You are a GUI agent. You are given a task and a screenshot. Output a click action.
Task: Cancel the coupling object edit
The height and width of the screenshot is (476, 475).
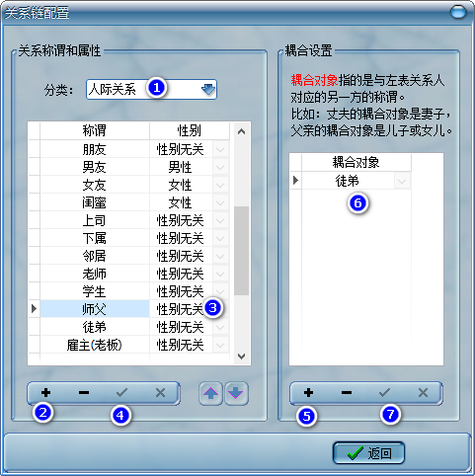(x=423, y=392)
